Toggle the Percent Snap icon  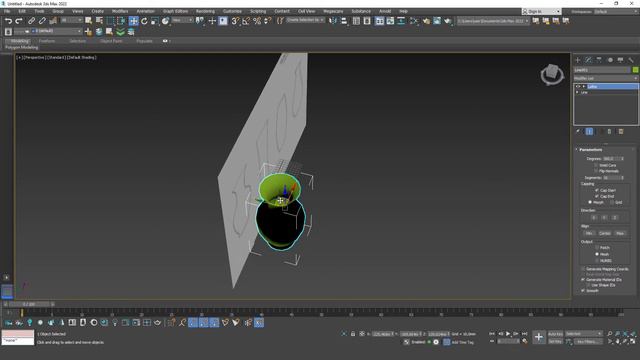point(257,21)
